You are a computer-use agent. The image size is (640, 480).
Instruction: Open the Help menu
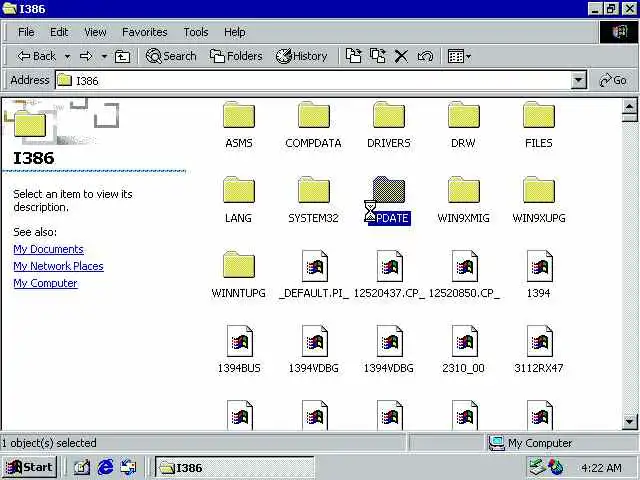235,32
